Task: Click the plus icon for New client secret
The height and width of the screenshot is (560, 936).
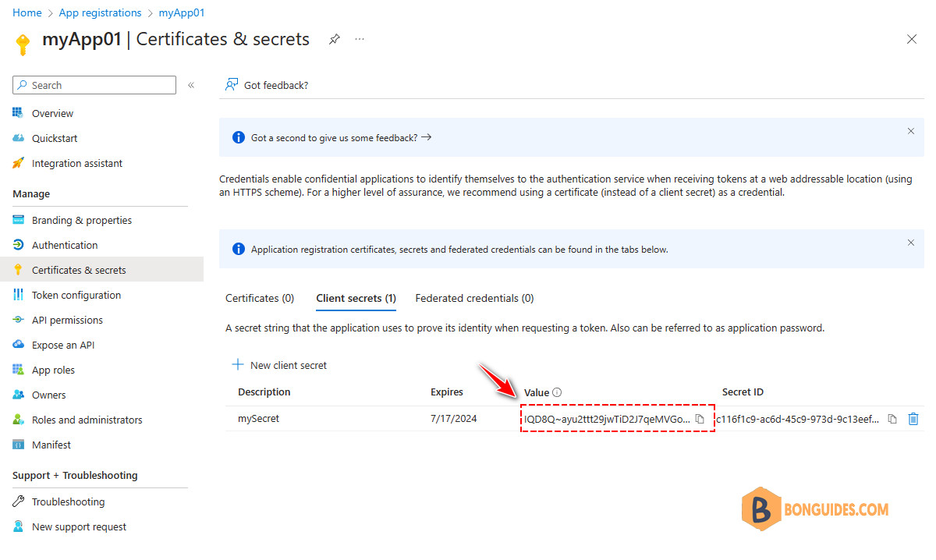Action: click(237, 365)
